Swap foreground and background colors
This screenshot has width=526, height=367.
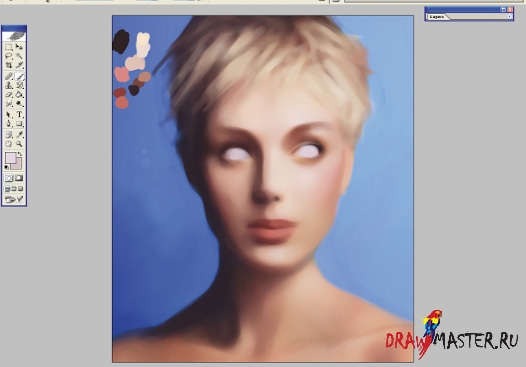point(20,154)
